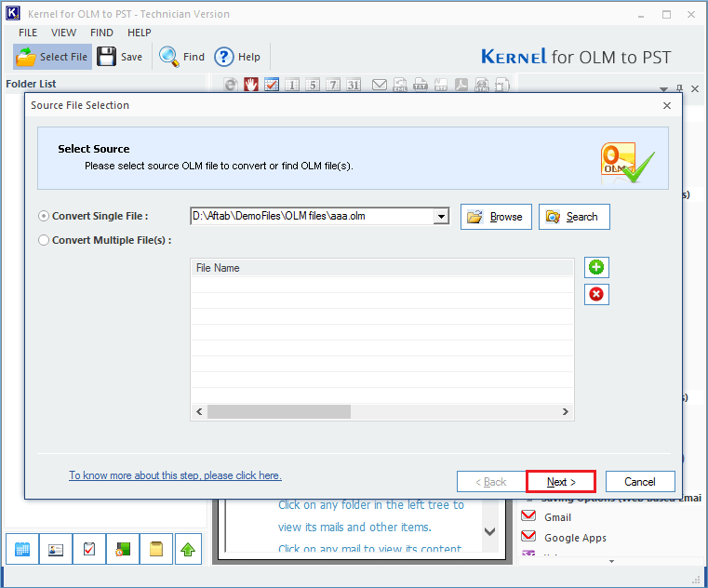Click the Next button
The width and height of the screenshot is (708, 588).
[x=561, y=482]
